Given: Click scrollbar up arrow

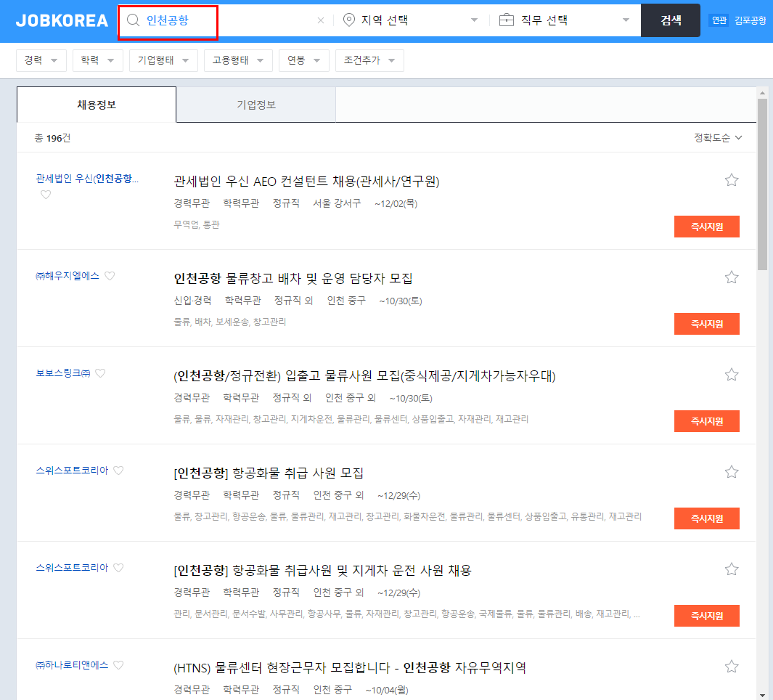Looking at the screenshot, I should pos(762,92).
